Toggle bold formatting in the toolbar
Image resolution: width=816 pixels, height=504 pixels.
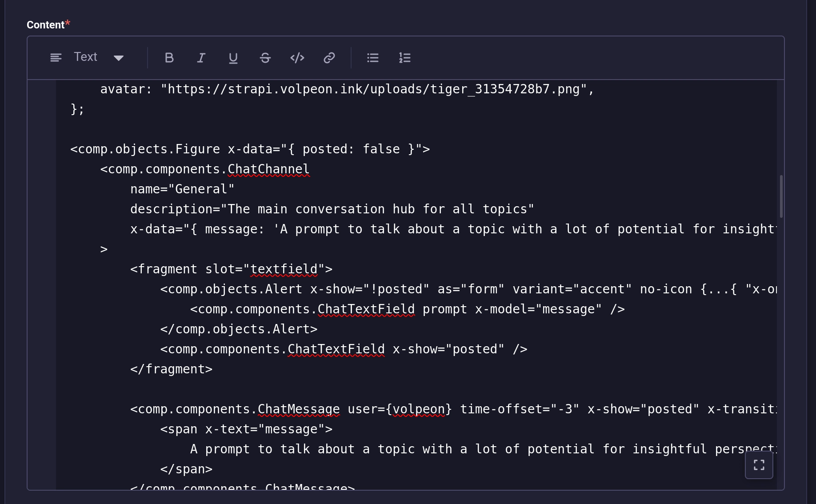click(169, 58)
